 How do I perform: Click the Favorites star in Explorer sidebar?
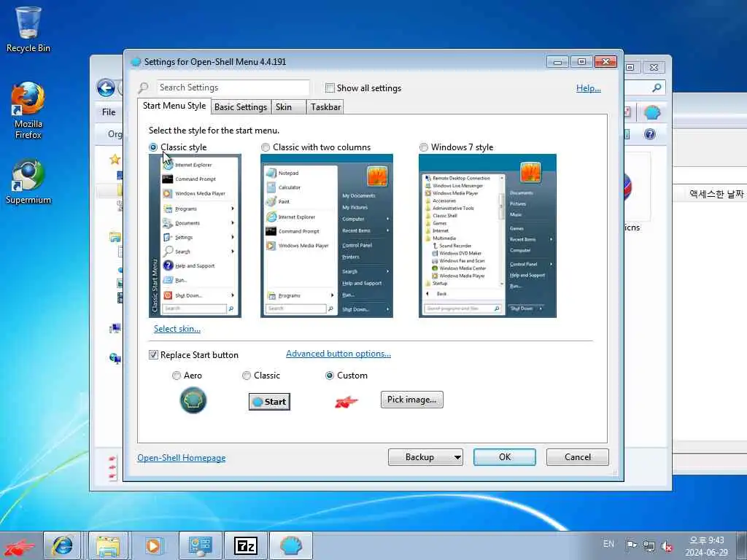[115, 159]
